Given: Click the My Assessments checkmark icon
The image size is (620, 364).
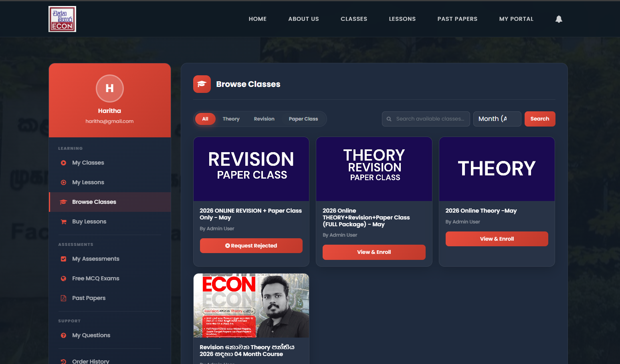Looking at the screenshot, I should 63,259.
